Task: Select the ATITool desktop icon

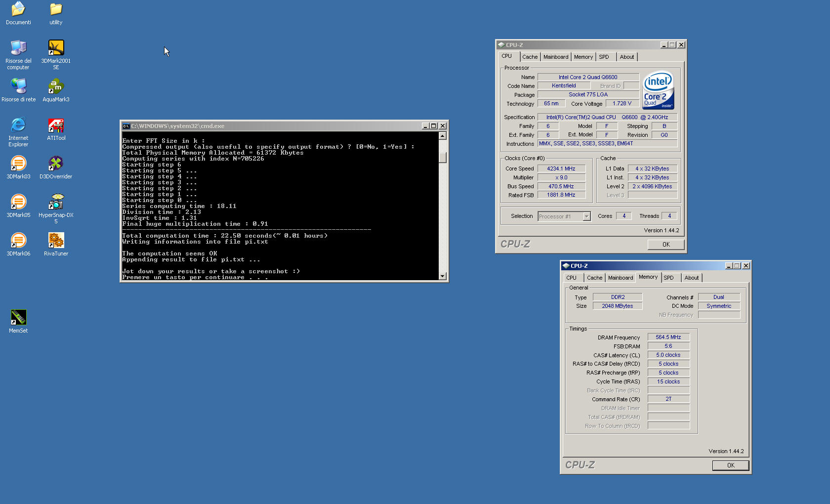Action: tap(56, 129)
